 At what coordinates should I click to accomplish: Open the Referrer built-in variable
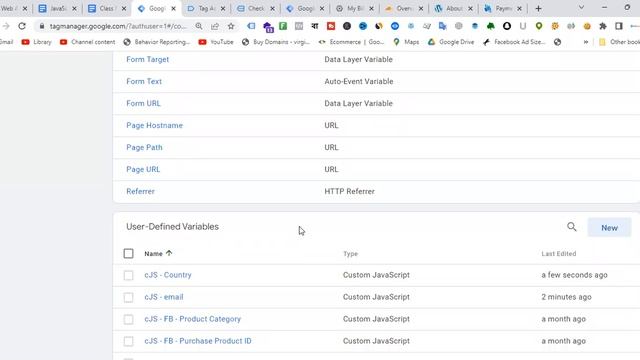point(140,191)
